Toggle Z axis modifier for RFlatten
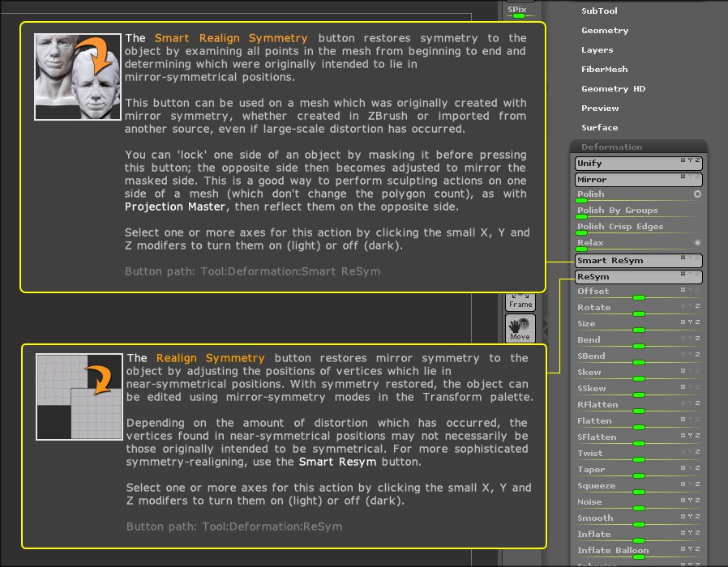728x567 pixels. pyautogui.click(x=697, y=403)
